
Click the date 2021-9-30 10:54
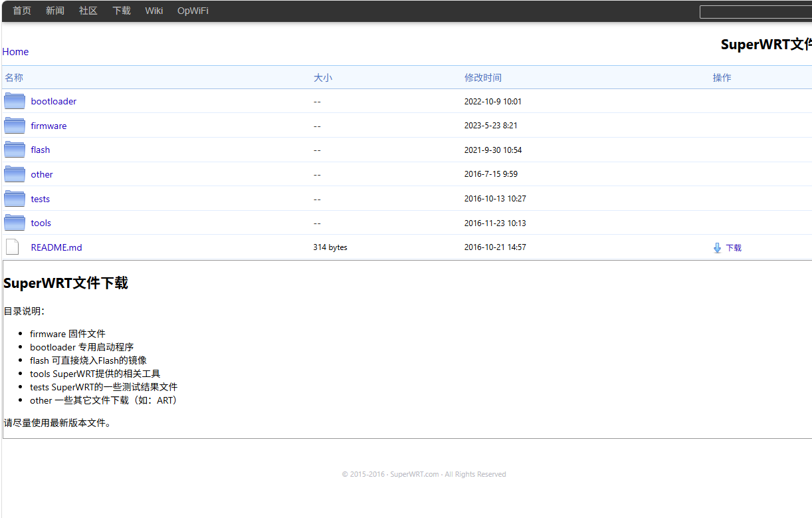pos(493,150)
